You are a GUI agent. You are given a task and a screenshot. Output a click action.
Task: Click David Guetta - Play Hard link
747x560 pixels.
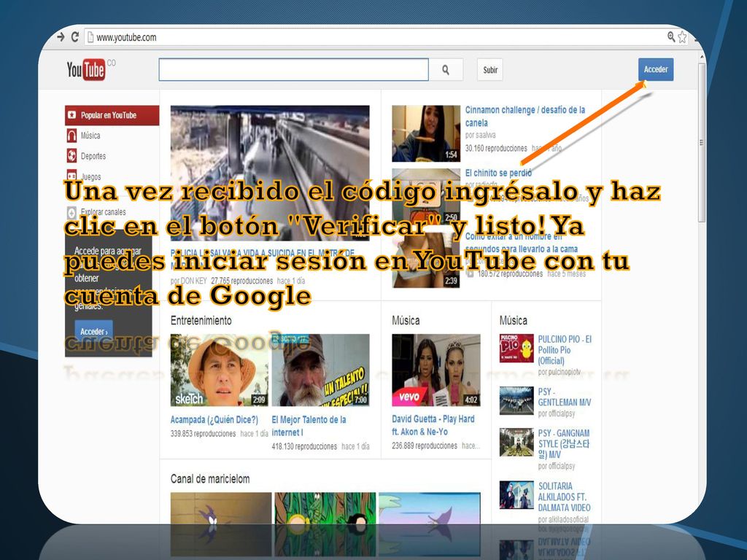433,425
